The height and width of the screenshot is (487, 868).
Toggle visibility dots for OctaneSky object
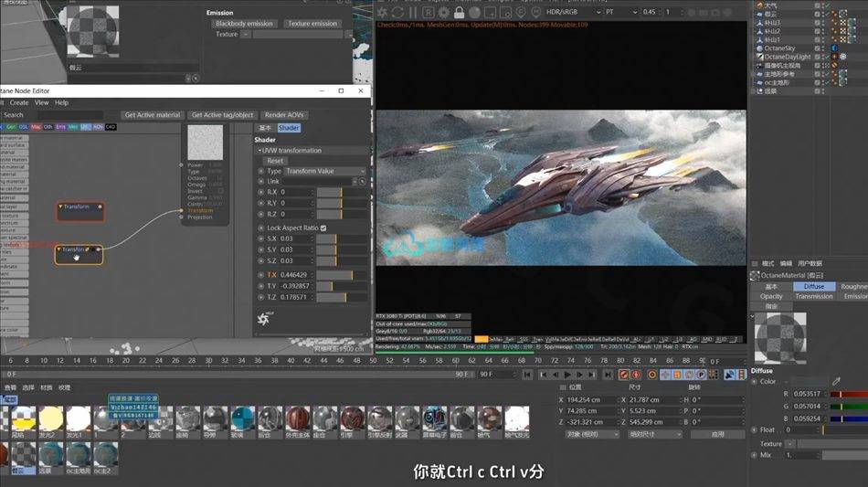coord(822,48)
